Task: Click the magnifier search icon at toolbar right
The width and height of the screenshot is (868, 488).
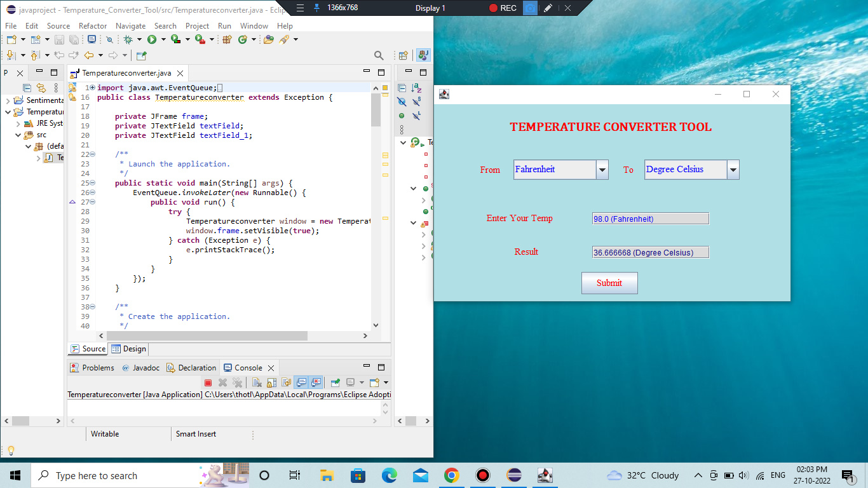Action: [379, 55]
